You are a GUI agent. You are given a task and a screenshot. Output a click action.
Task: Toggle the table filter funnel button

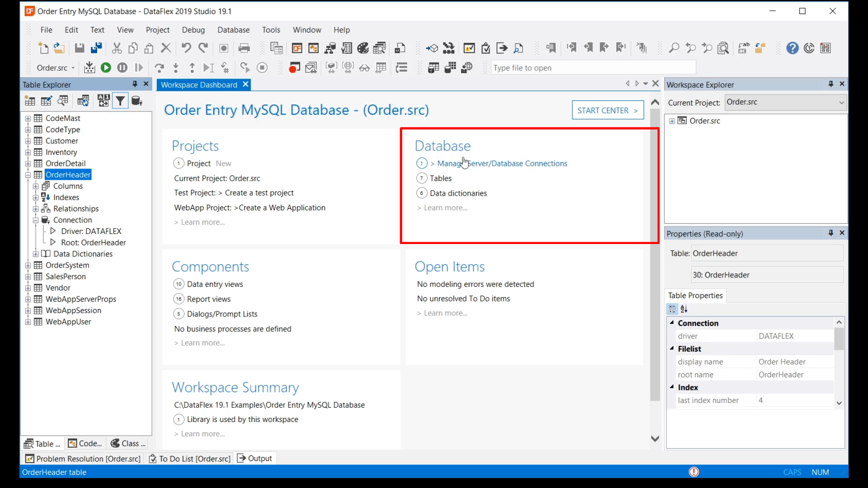(x=120, y=101)
